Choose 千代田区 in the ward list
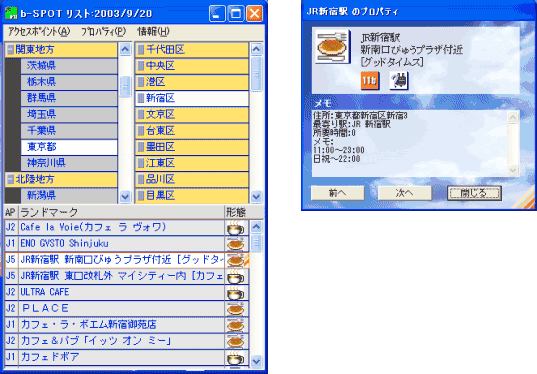Screen dimensions: 537x374 tap(192, 50)
